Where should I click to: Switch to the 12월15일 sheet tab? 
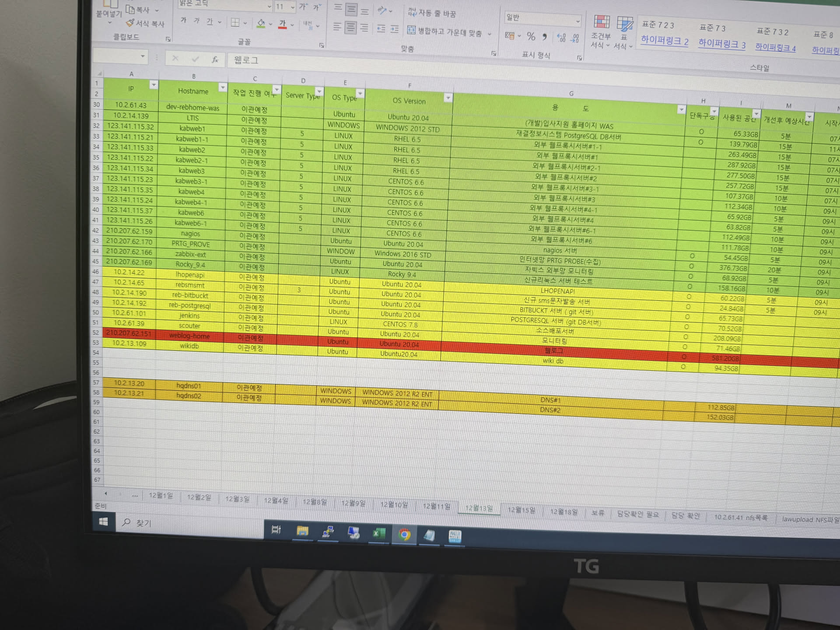(521, 510)
